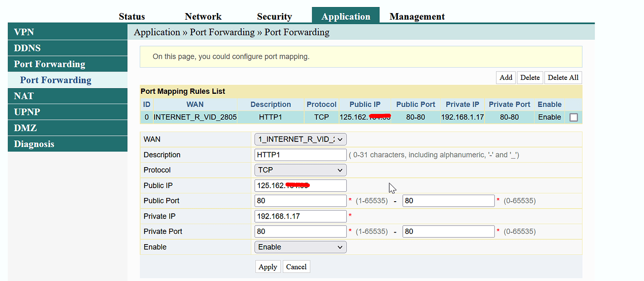This screenshot has width=644, height=281.
Task: Go to the Network tab
Action: pyautogui.click(x=203, y=16)
